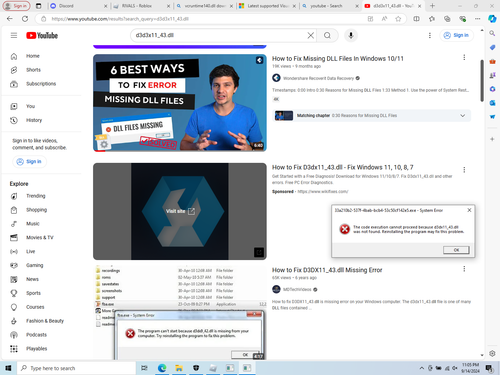Click the Fashion & Beauty icon
The height and width of the screenshot is (375, 500).
[14, 321]
